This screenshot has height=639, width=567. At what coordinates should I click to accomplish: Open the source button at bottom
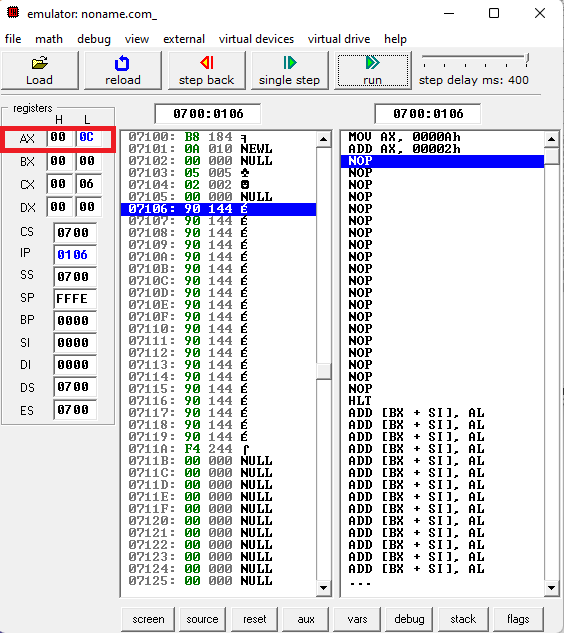tap(202, 619)
